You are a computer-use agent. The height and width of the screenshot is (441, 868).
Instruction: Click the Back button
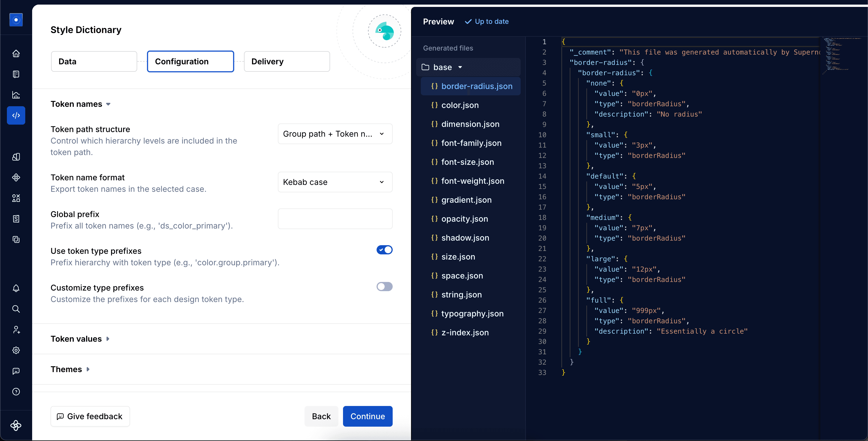tap(321, 416)
